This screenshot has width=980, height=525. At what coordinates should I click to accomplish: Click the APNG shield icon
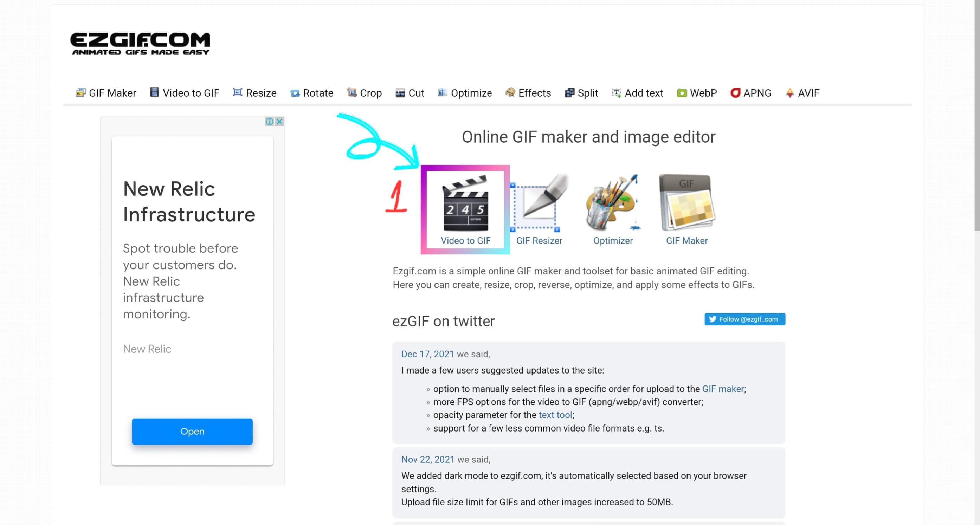coord(735,92)
